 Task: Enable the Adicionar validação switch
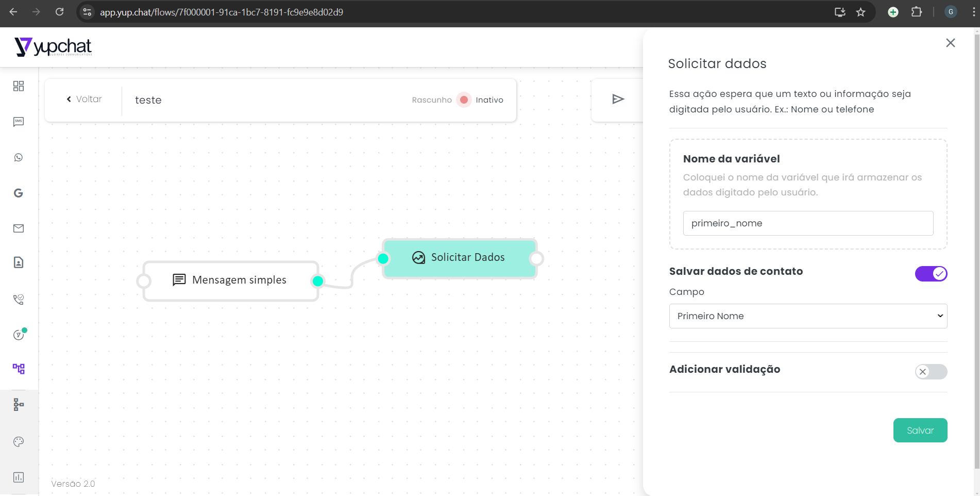click(x=931, y=372)
